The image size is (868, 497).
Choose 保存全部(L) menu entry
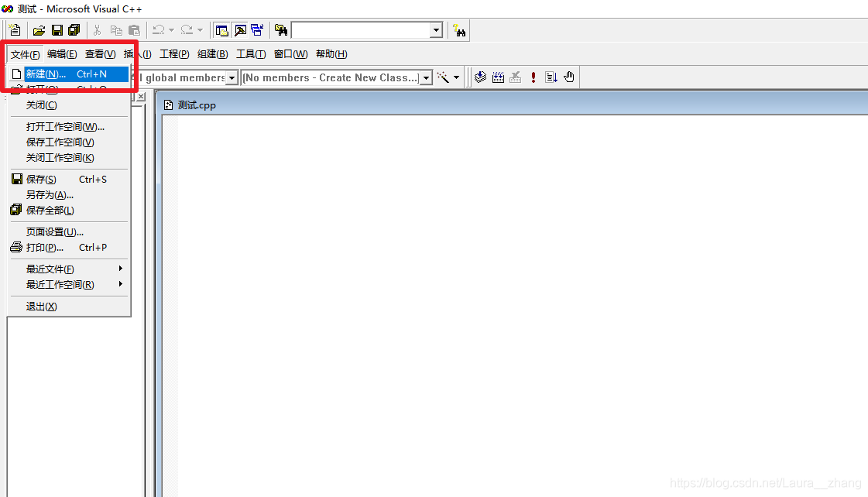(69, 211)
